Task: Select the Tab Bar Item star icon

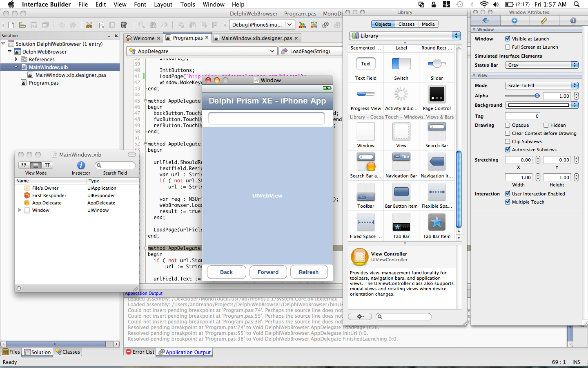Action: point(437,222)
